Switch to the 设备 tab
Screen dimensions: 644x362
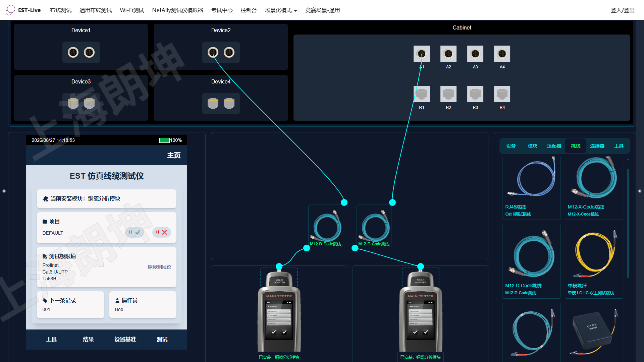511,146
